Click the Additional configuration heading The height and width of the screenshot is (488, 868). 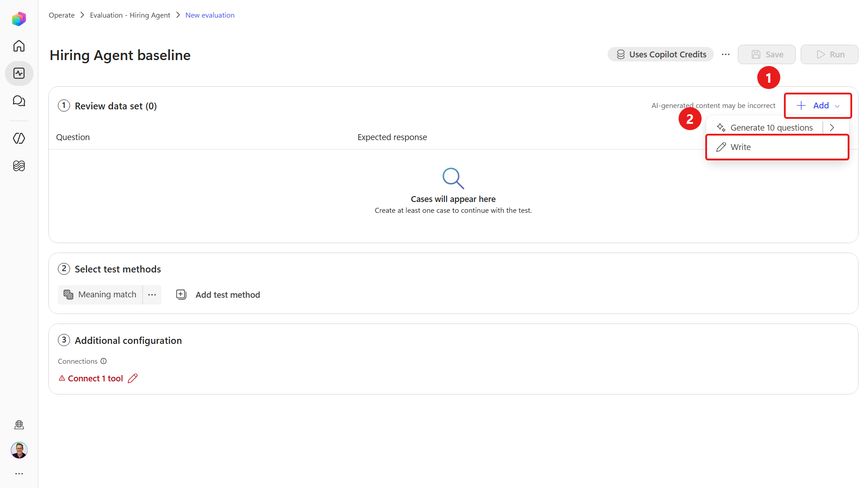(128, 340)
